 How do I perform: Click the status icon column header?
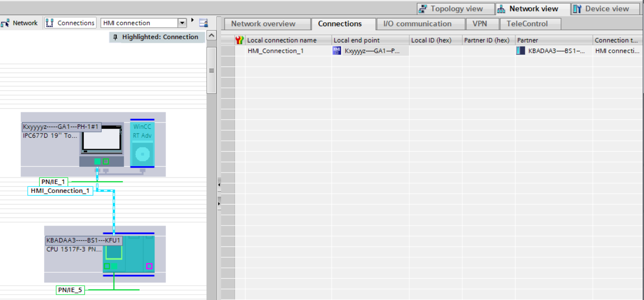(x=240, y=40)
